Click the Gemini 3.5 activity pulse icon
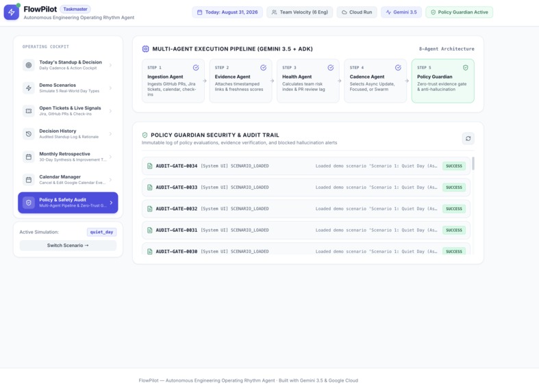Viewport: 539px width, 392px height. [x=388, y=12]
